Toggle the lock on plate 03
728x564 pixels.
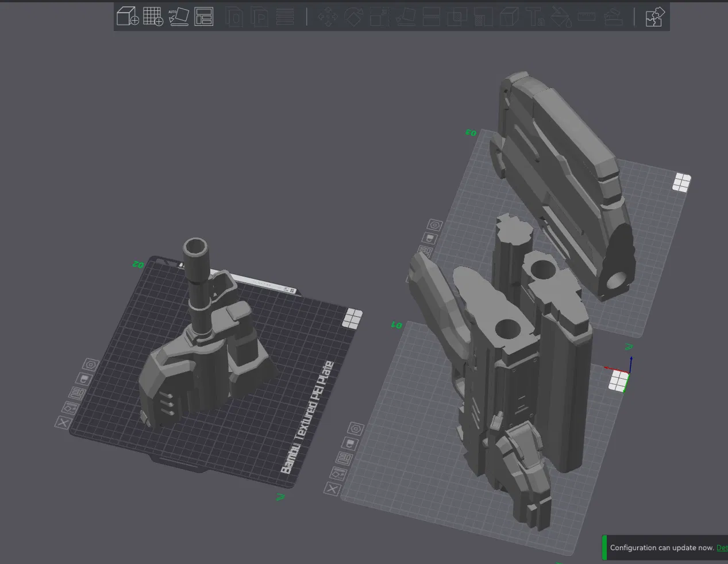429,237
